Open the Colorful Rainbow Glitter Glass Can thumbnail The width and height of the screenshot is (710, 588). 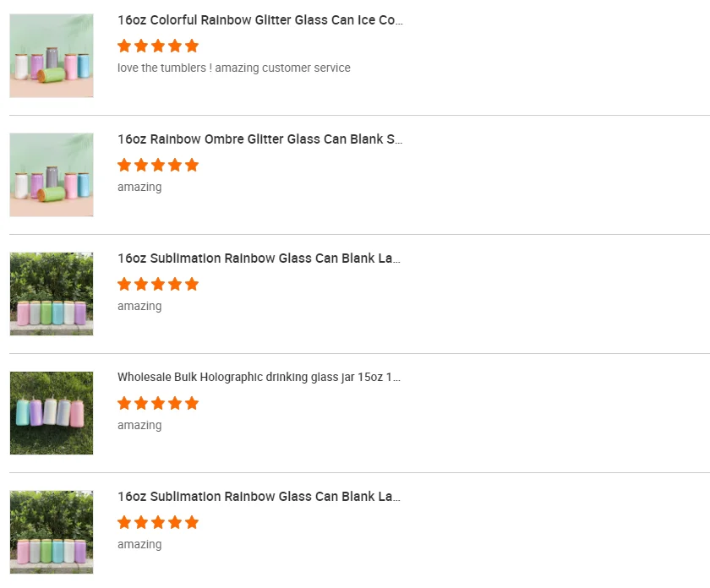[52, 56]
